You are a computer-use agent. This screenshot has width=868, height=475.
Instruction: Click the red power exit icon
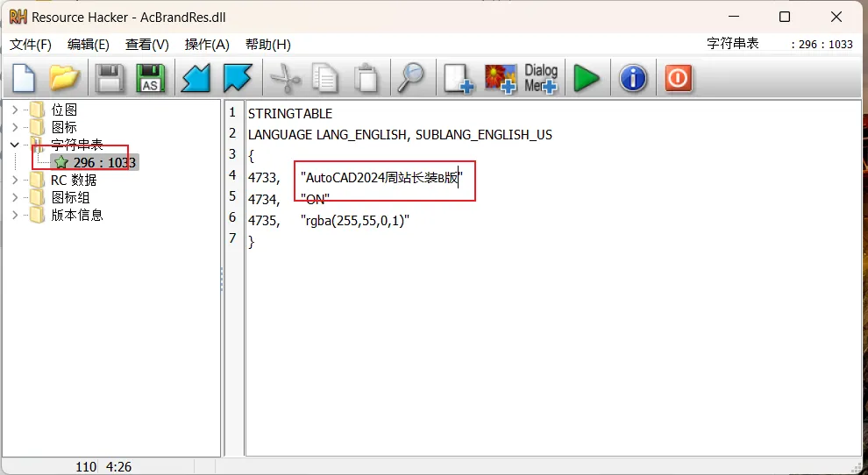click(x=678, y=78)
